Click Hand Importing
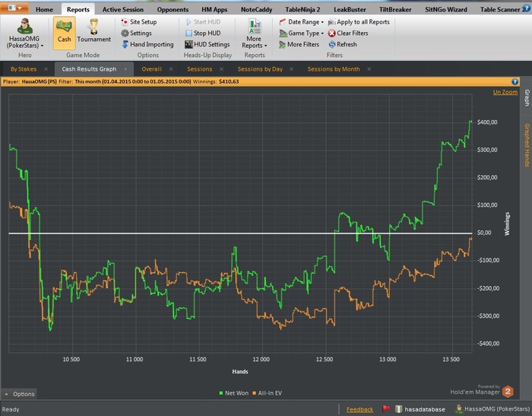The height and width of the screenshot is (416, 532). tap(151, 45)
